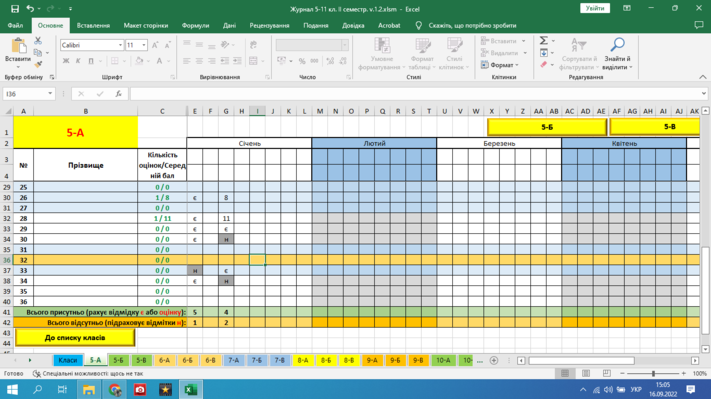Click the borders icon
This screenshot has height=399, width=711.
(115, 61)
